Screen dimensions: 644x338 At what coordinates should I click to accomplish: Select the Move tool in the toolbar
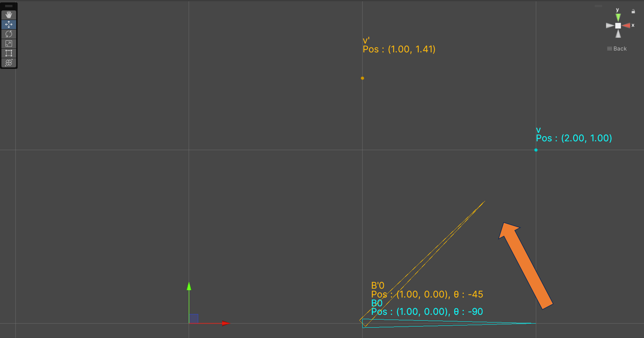[x=9, y=25]
